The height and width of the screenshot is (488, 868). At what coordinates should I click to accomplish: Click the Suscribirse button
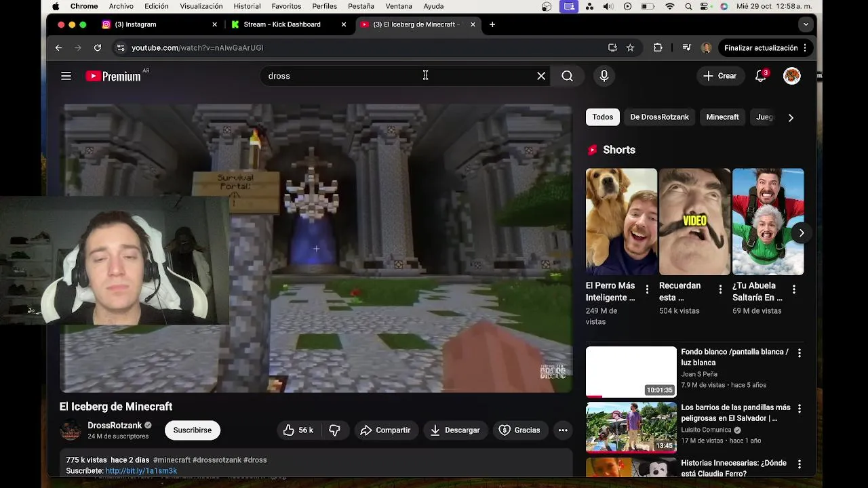(x=192, y=430)
